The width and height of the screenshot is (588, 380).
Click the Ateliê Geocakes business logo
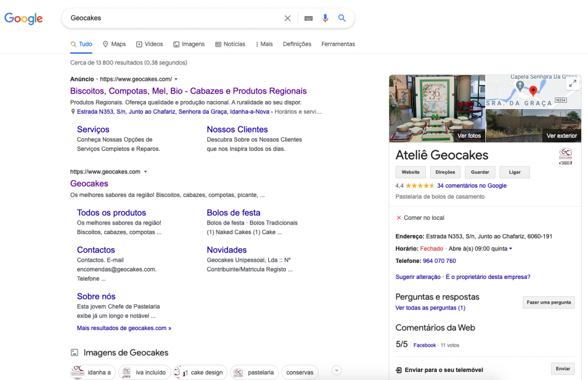coord(566,156)
